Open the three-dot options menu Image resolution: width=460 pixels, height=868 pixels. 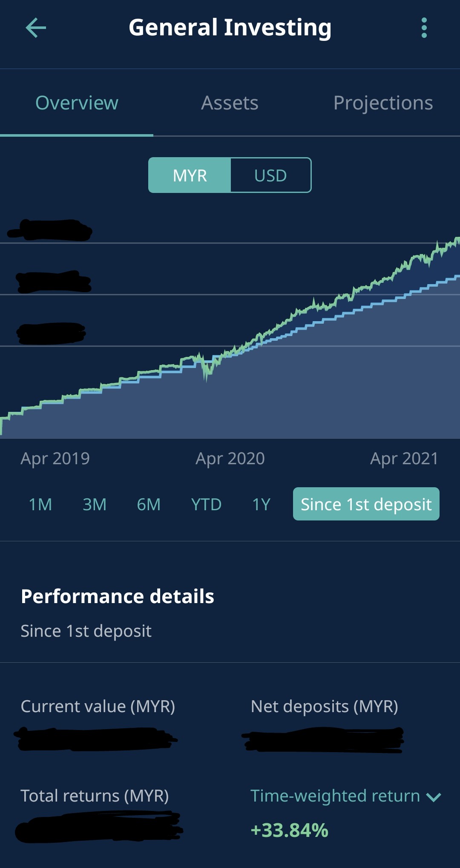424,28
